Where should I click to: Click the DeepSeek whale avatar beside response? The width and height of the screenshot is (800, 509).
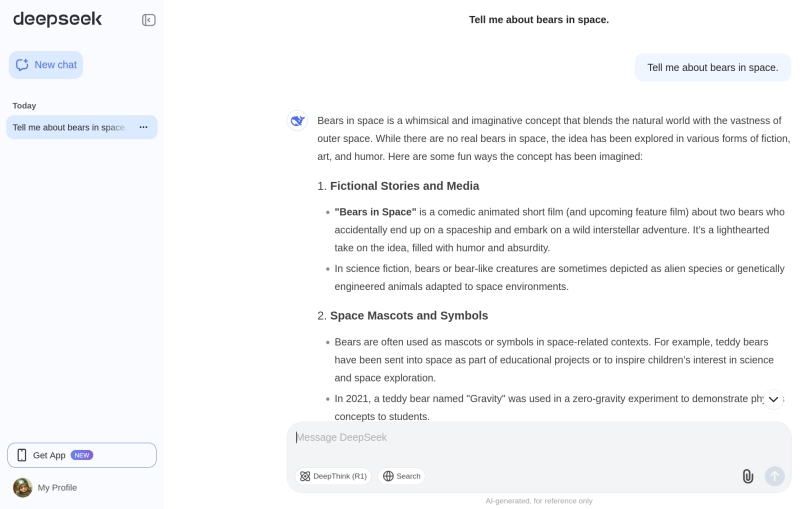click(x=297, y=121)
